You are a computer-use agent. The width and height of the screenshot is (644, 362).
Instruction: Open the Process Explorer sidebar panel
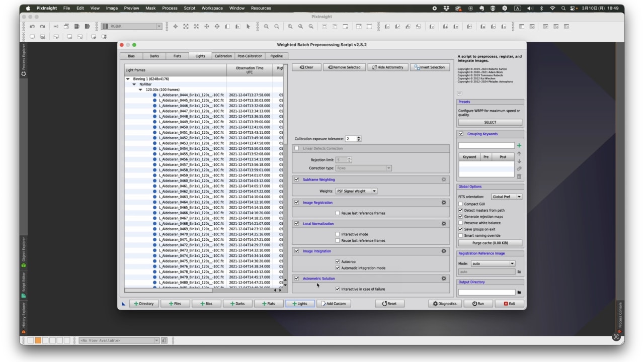click(23, 60)
